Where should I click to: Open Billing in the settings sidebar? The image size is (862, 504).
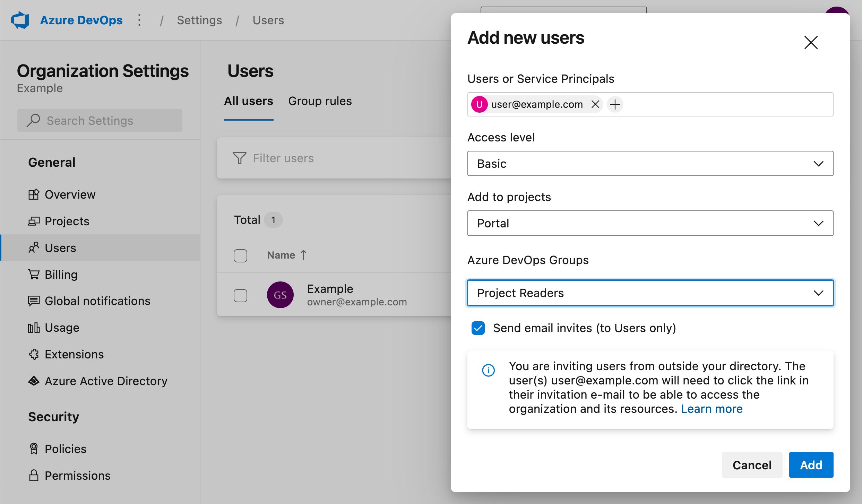(x=100, y=274)
